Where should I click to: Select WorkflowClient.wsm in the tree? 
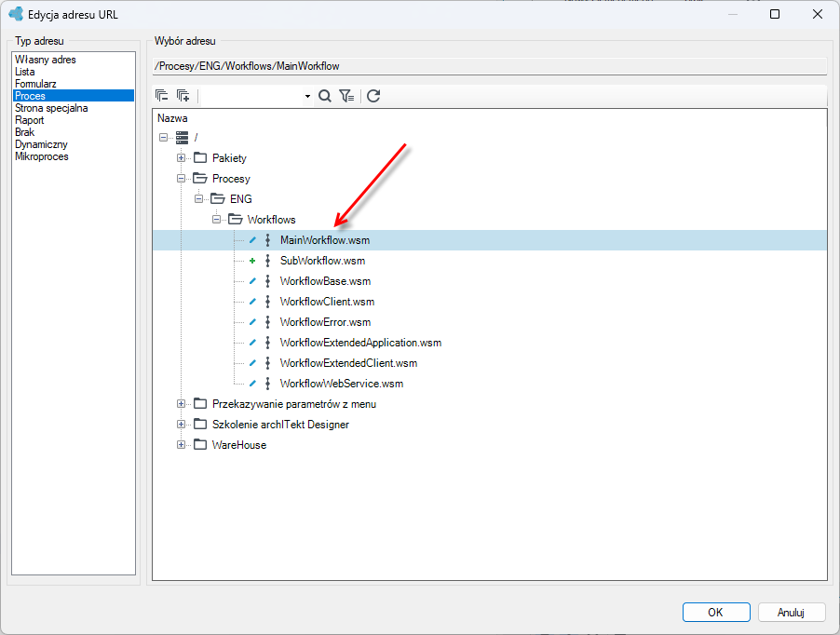tap(327, 302)
